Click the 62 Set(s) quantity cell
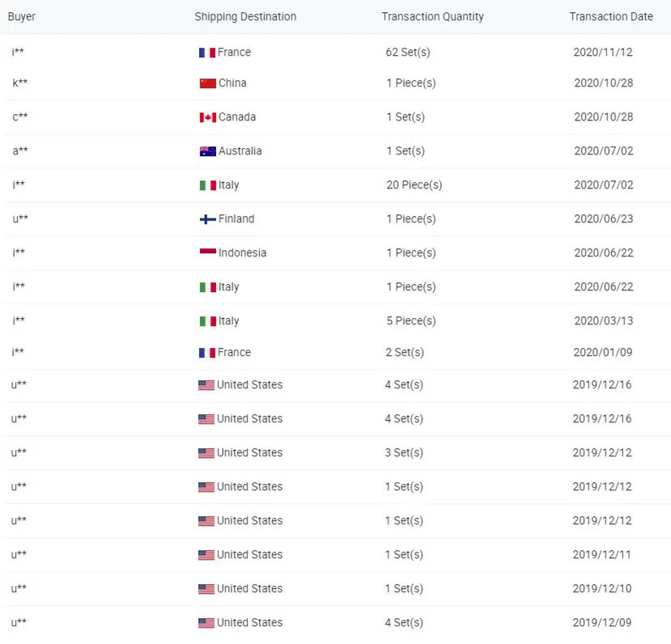The height and width of the screenshot is (644, 671). pos(408,53)
